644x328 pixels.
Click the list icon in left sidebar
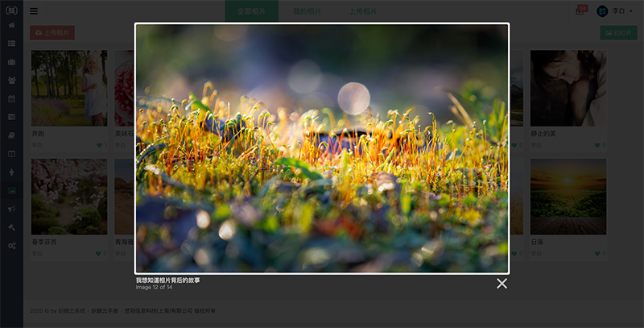11,44
